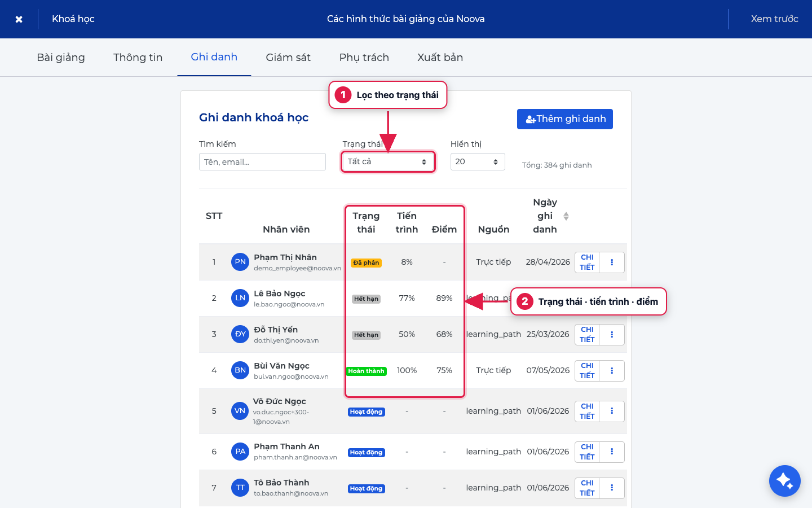
Task: Open more options for Tô Bảo Thành
Action: point(612,488)
